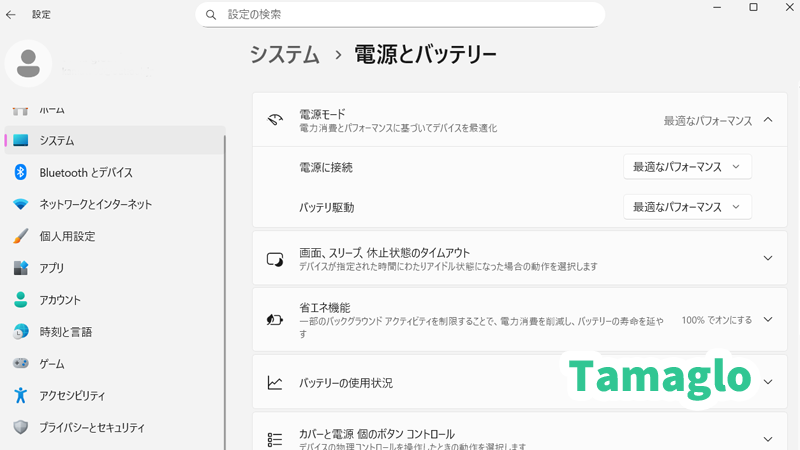Click the アプリ icon in the sidebar

point(20,268)
